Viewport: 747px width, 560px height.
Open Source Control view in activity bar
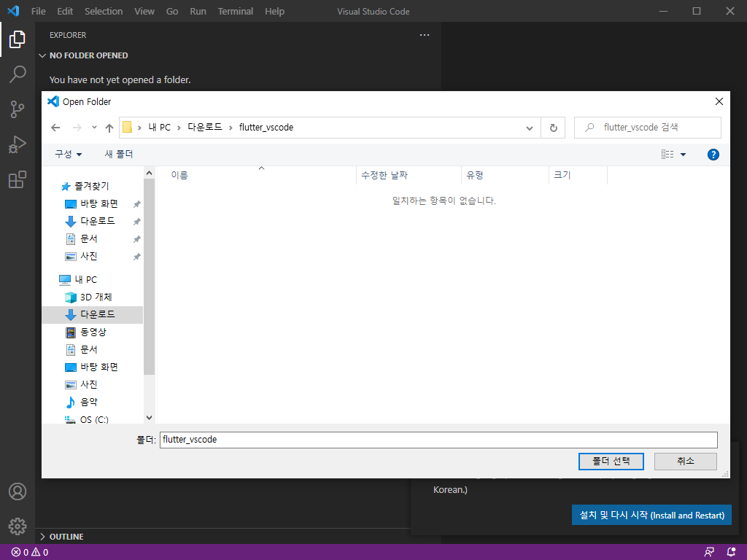pyautogui.click(x=18, y=109)
